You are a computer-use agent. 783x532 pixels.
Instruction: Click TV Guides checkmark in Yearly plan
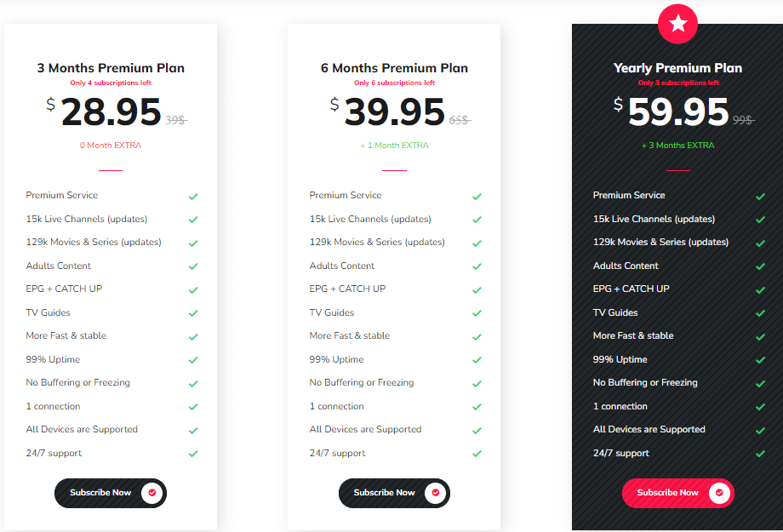pyautogui.click(x=761, y=313)
